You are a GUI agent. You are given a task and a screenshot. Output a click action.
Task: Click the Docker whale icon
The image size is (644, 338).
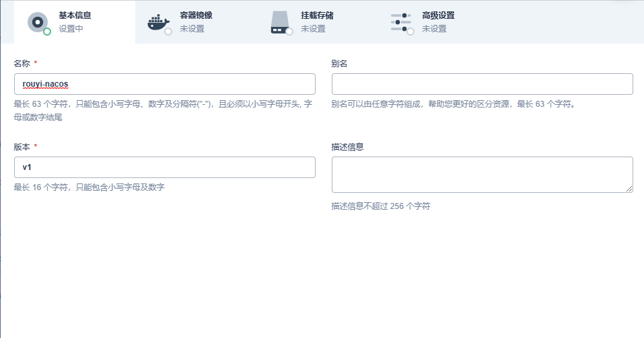coord(157,21)
